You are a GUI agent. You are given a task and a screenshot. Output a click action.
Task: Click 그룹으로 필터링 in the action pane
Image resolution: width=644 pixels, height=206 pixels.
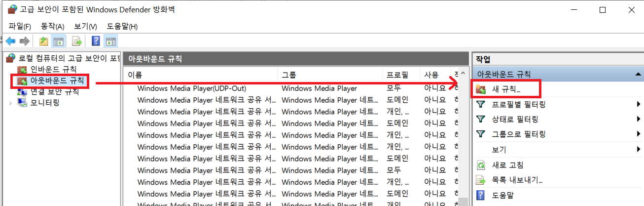pyautogui.click(x=518, y=134)
